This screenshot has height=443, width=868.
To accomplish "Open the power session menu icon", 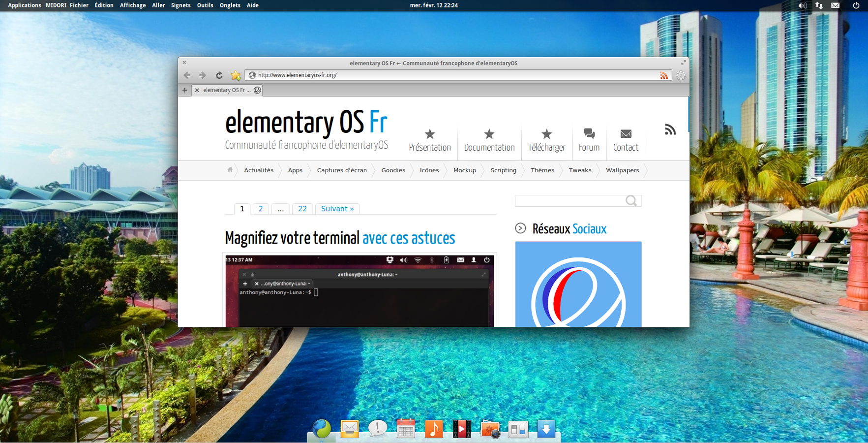I will (x=856, y=5).
